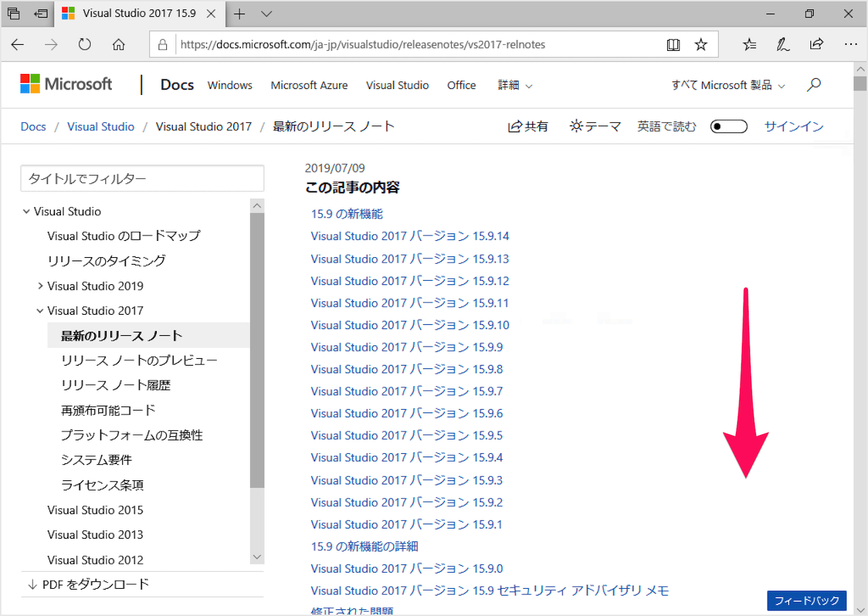
Task: Open reading view book icon
Action: point(673,45)
